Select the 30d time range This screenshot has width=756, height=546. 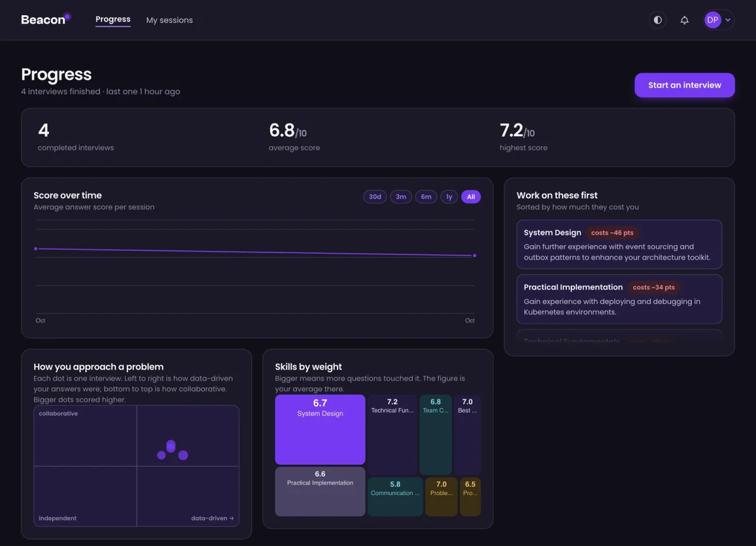pyautogui.click(x=375, y=196)
